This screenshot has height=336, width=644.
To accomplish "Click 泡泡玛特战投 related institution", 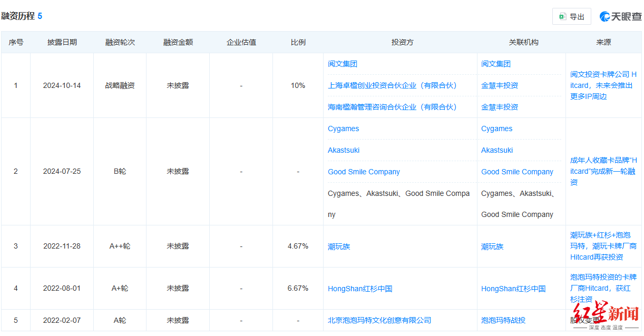I will coord(503,320).
